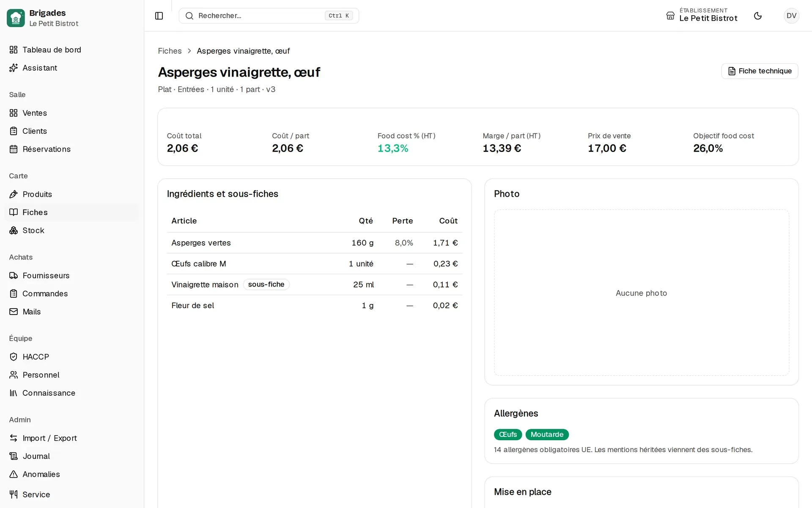Select the Œufs calibre M row
The image size is (812, 508).
point(314,264)
